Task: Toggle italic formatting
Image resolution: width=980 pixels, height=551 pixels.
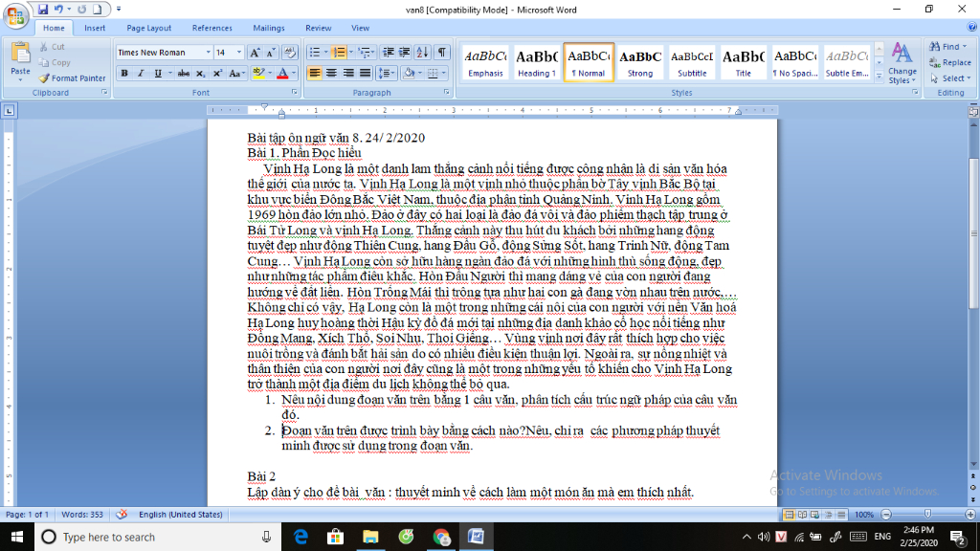Action: point(141,73)
